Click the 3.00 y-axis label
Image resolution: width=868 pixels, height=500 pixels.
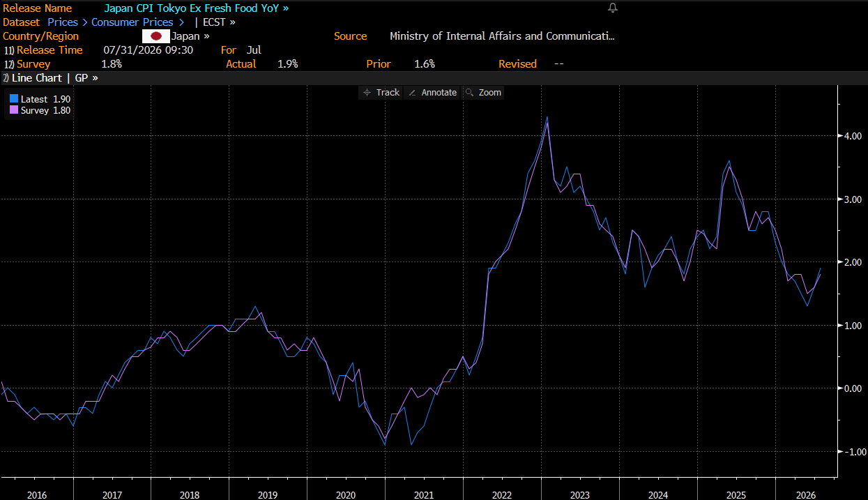[853, 199]
